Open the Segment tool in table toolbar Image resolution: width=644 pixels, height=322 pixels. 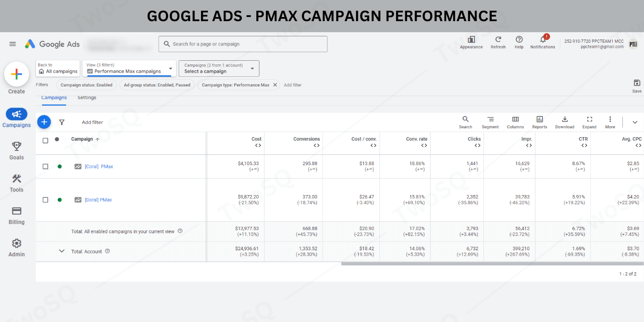pos(490,122)
